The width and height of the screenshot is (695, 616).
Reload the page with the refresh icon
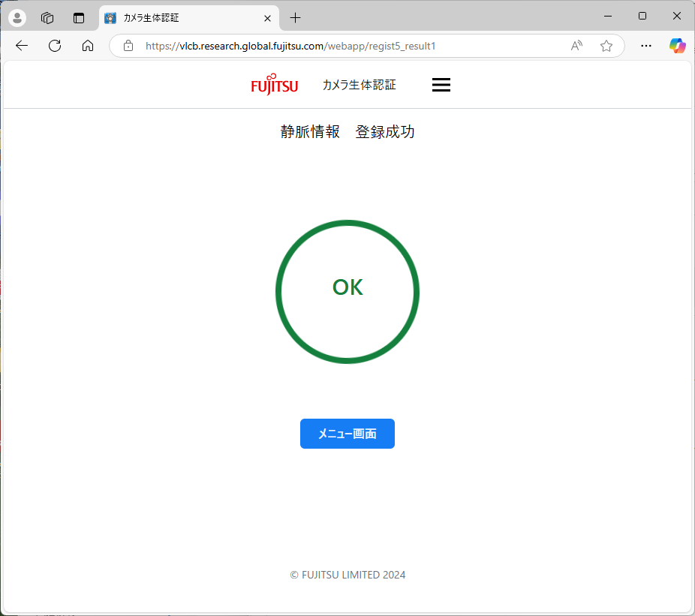coord(55,46)
